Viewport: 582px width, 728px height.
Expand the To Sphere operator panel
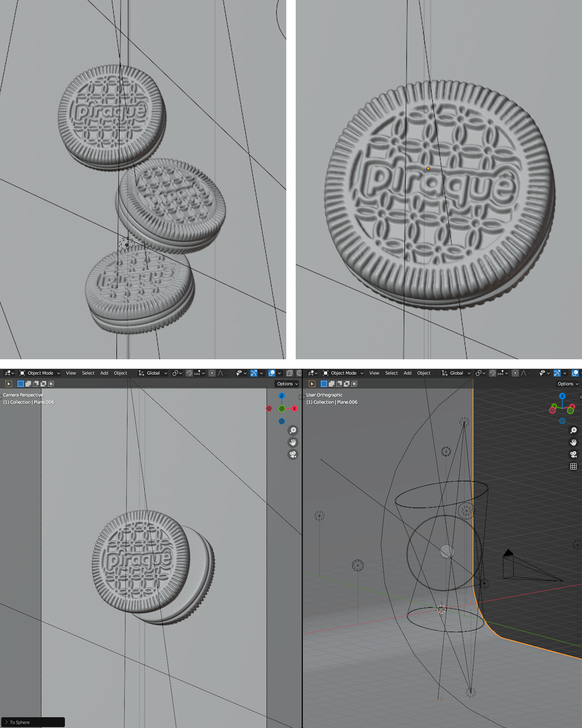[6, 722]
